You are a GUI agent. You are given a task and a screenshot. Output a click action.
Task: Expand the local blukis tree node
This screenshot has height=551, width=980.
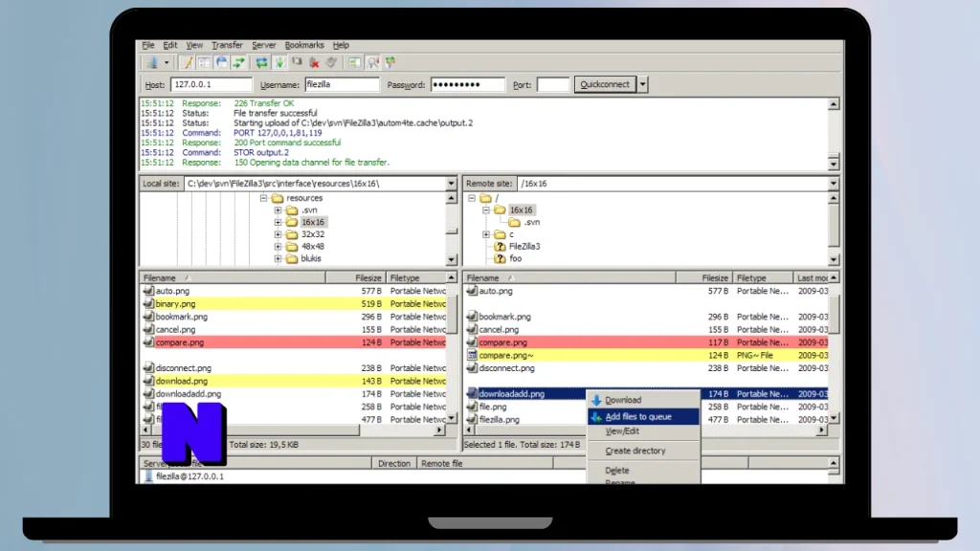[x=278, y=258]
